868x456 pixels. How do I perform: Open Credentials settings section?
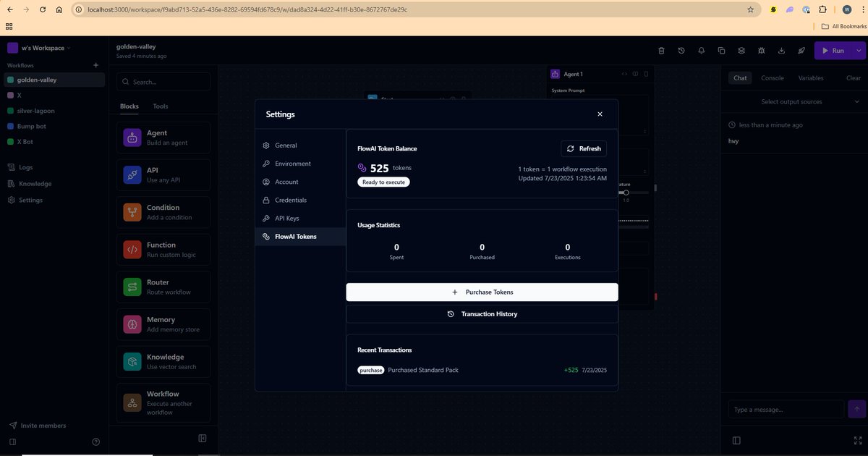click(x=300, y=200)
